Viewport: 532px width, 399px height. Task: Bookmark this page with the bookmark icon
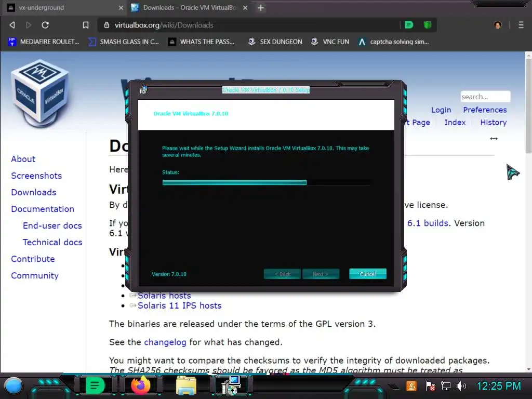(86, 25)
